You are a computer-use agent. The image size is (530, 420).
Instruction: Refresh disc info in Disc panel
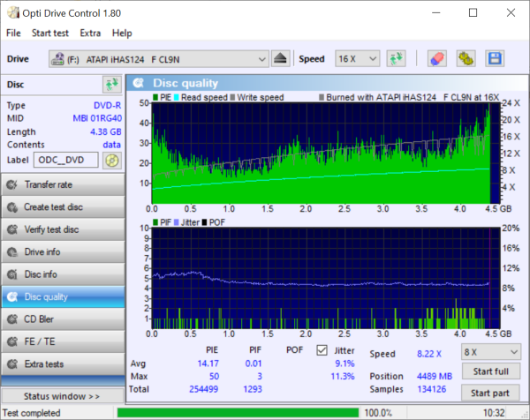tap(111, 85)
